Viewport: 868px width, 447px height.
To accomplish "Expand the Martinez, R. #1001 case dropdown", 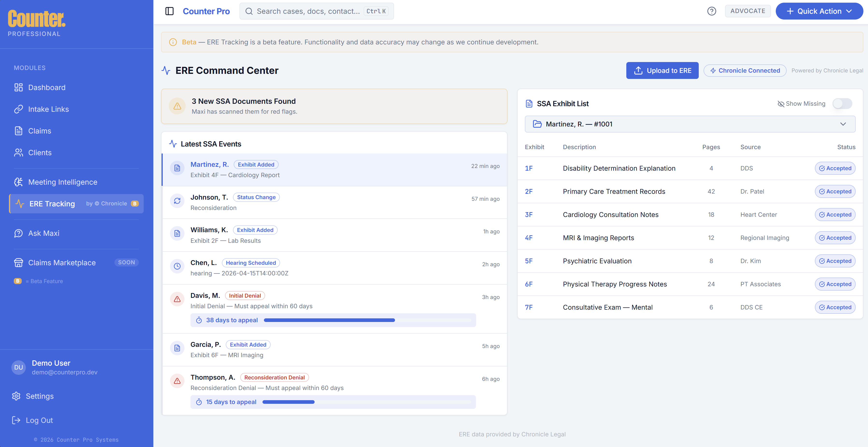I will 690,124.
